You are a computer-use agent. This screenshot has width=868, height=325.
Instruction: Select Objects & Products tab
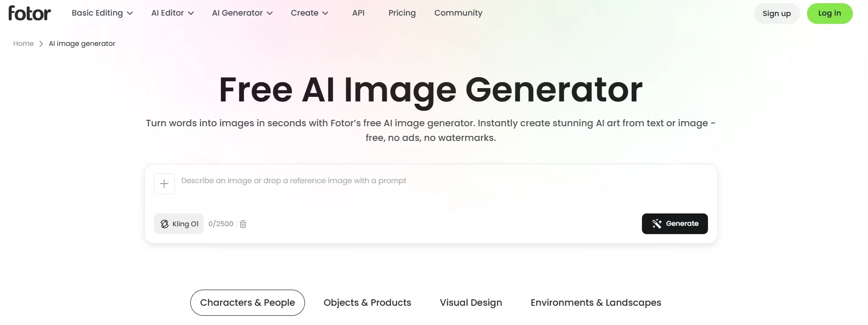click(x=367, y=303)
